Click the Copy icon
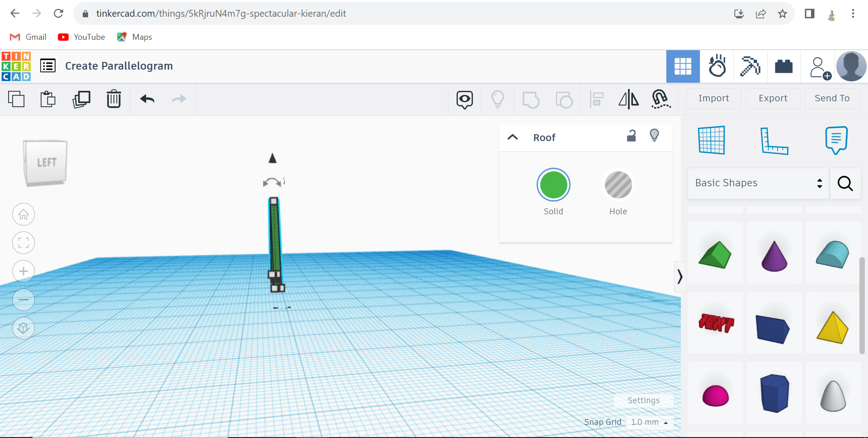The height and width of the screenshot is (438, 868). point(16,99)
